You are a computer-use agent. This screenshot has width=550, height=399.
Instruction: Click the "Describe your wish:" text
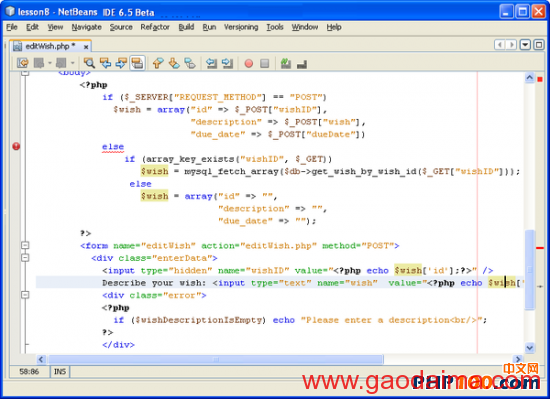(x=154, y=283)
